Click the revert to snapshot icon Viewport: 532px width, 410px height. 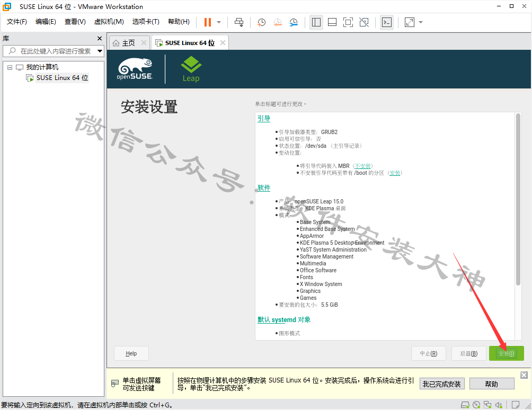[x=278, y=22]
